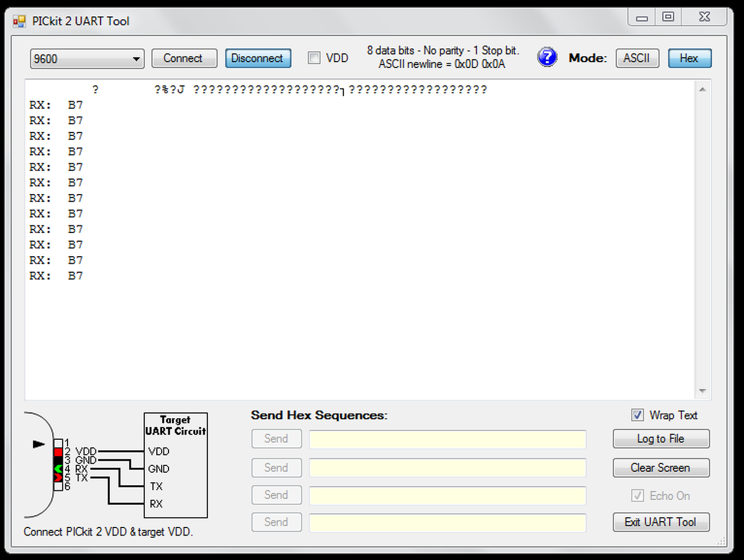This screenshot has height=560, width=744.
Task: Click the "ASCII newline = 0x0D 0x0A" text
Action: click(x=442, y=64)
